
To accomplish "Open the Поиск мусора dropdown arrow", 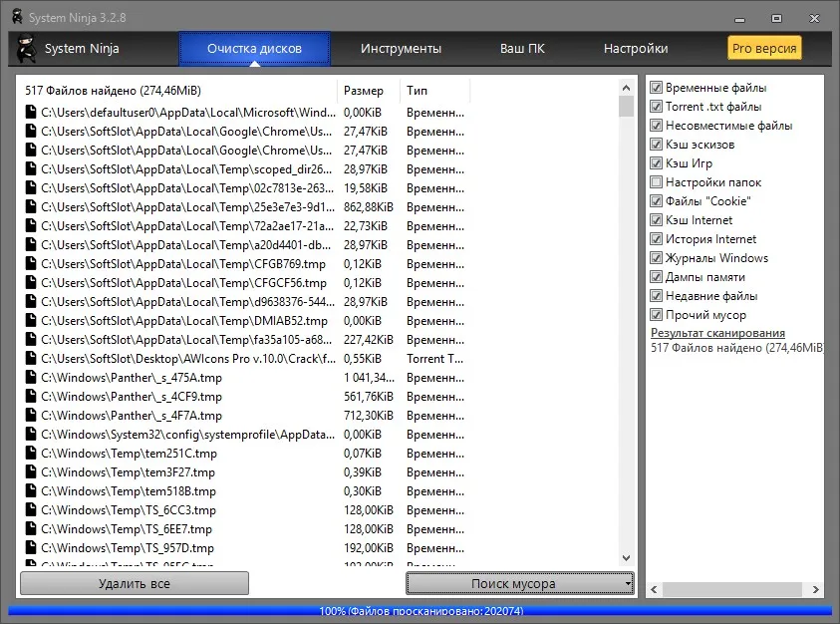I will pyautogui.click(x=628, y=583).
